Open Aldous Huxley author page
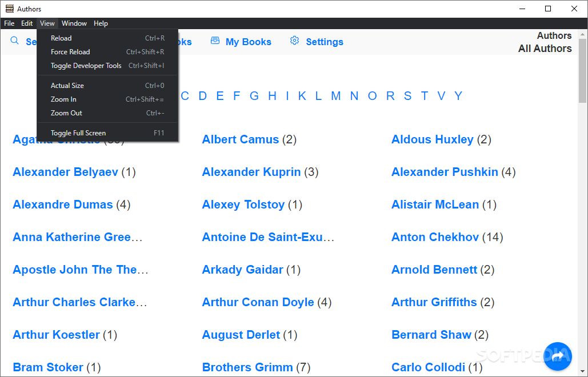This screenshot has height=377, width=588. point(433,139)
